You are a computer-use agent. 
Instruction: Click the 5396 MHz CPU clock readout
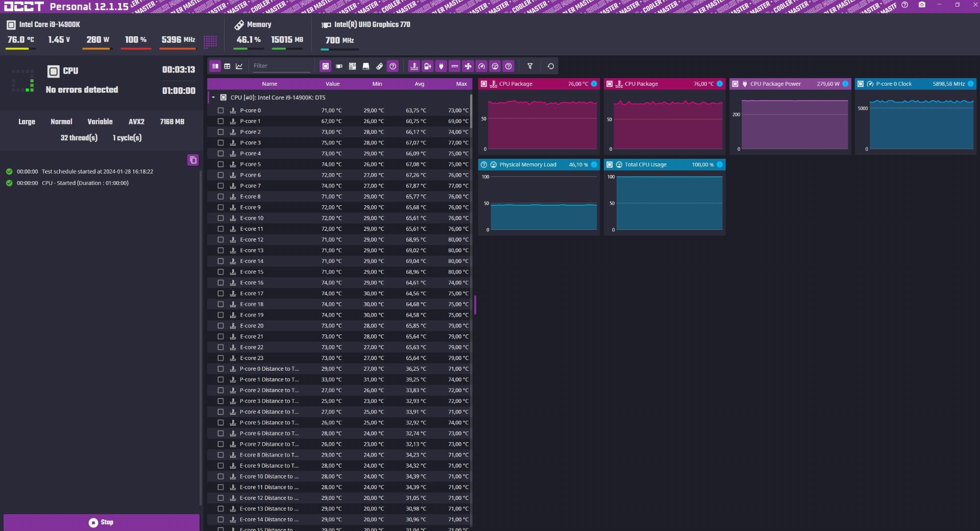click(178, 39)
